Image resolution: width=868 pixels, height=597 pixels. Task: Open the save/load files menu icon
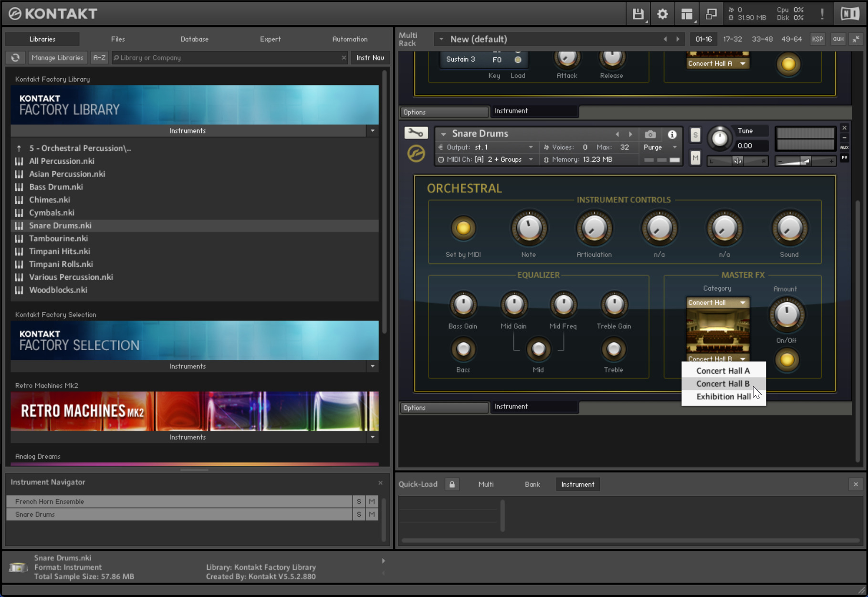(638, 14)
